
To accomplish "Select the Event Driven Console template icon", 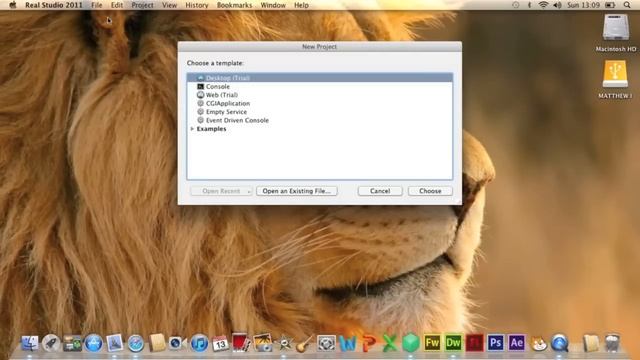I will click(200, 120).
